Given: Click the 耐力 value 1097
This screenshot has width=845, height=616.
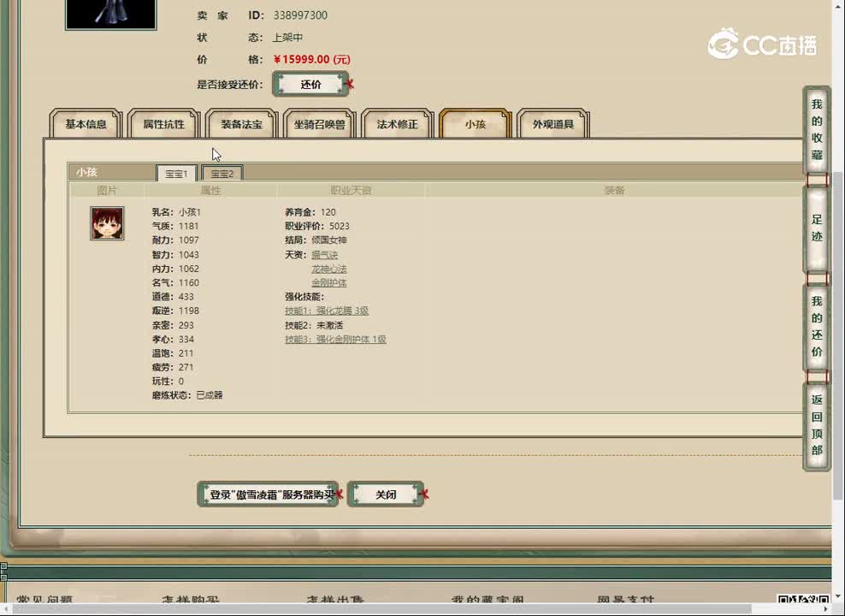Looking at the screenshot, I should [189, 240].
